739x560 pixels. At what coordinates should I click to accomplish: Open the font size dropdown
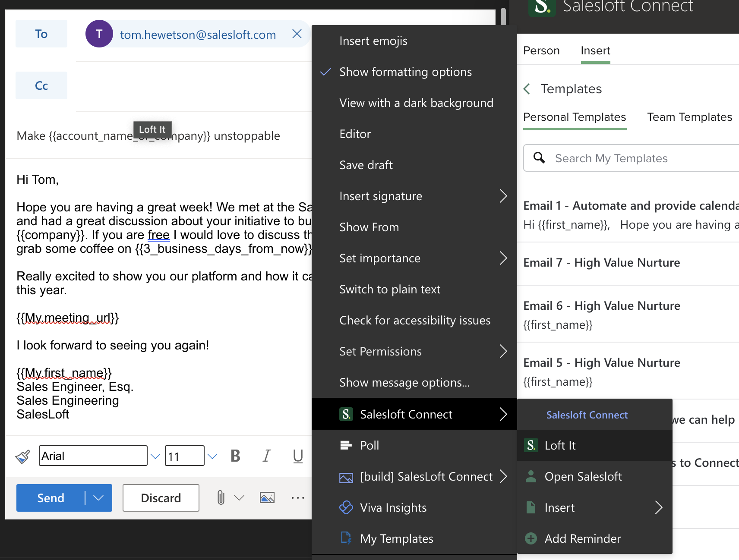(x=212, y=456)
